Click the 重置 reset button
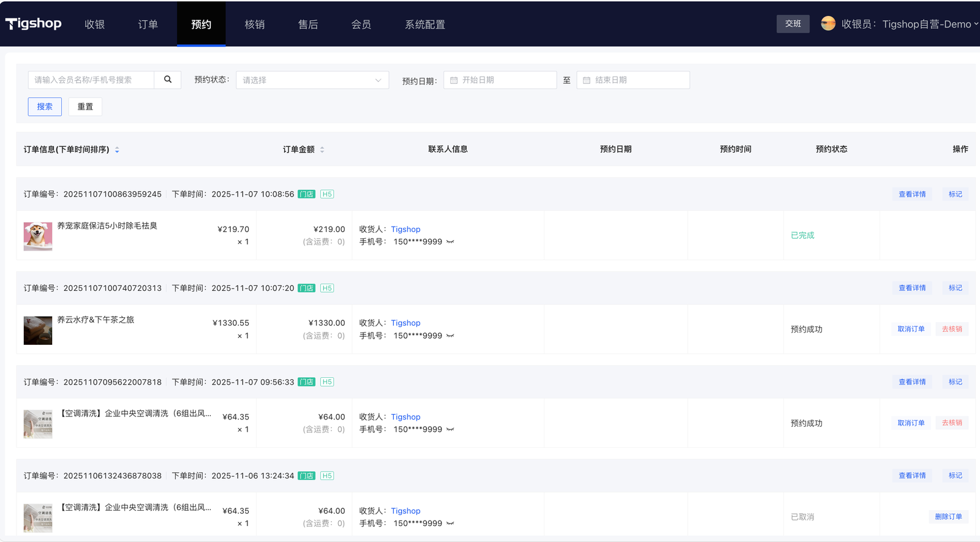Viewport: 980px width, 542px height. 85,107
